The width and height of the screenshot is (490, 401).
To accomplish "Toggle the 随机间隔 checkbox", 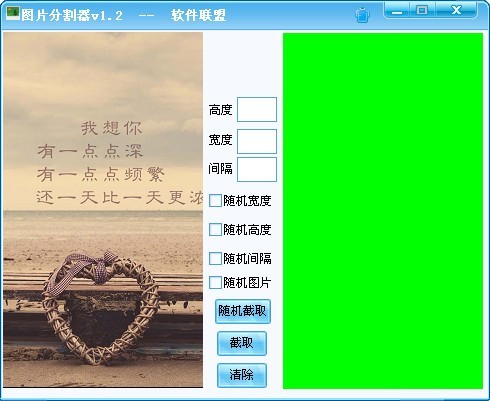I will click(x=215, y=258).
